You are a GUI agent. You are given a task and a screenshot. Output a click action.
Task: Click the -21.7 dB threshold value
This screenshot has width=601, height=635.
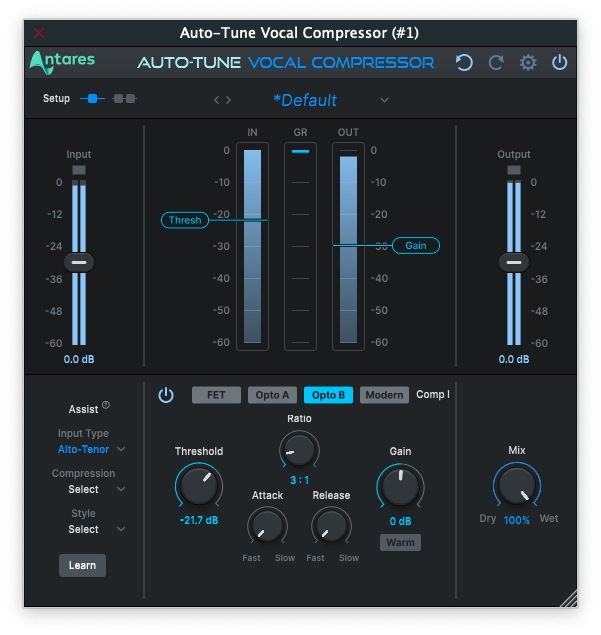pyautogui.click(x=199, y=520)
